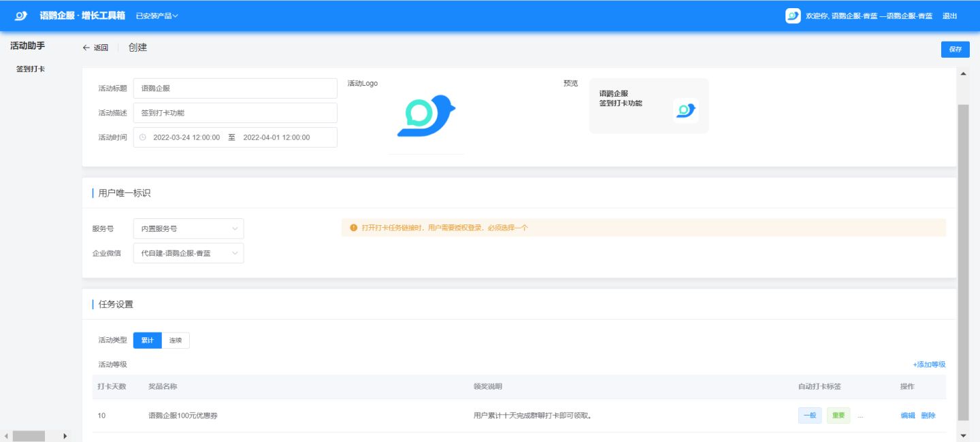The height and width of the screenshot is (442, 980).
Task: Click +添加等级 to add a level
Action: pyautogui.click(x=929, y=364)
